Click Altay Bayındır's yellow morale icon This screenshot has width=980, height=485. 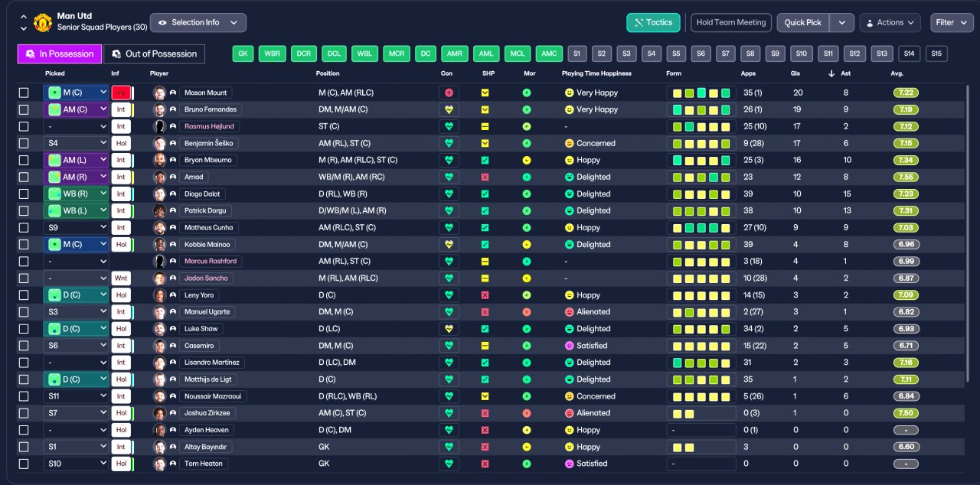[x=527, y=447]
